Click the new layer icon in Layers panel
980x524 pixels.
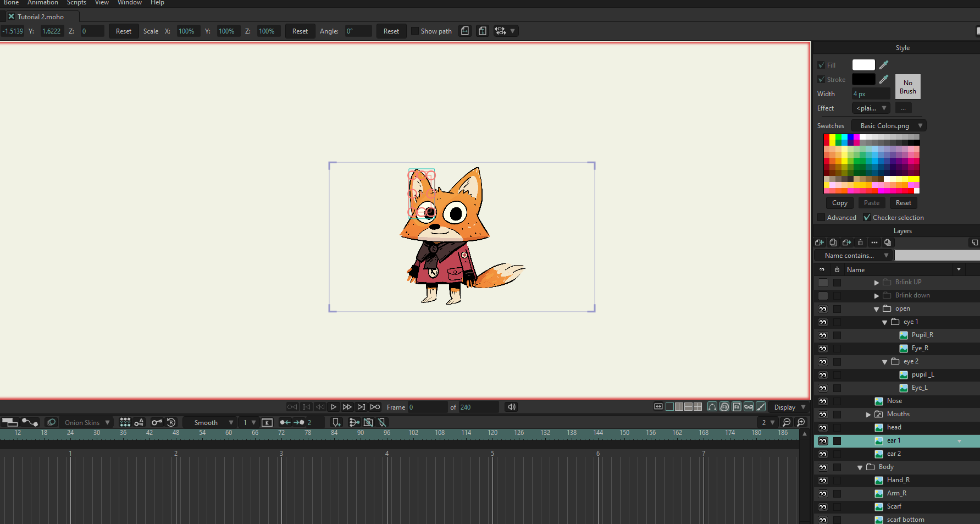[x=819, y=242]
